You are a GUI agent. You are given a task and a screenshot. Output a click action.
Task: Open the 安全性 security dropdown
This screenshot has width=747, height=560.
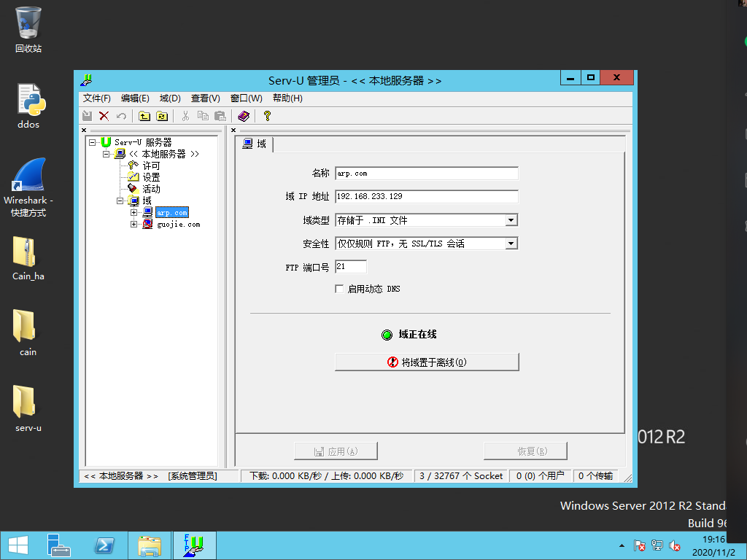[511, 244]
